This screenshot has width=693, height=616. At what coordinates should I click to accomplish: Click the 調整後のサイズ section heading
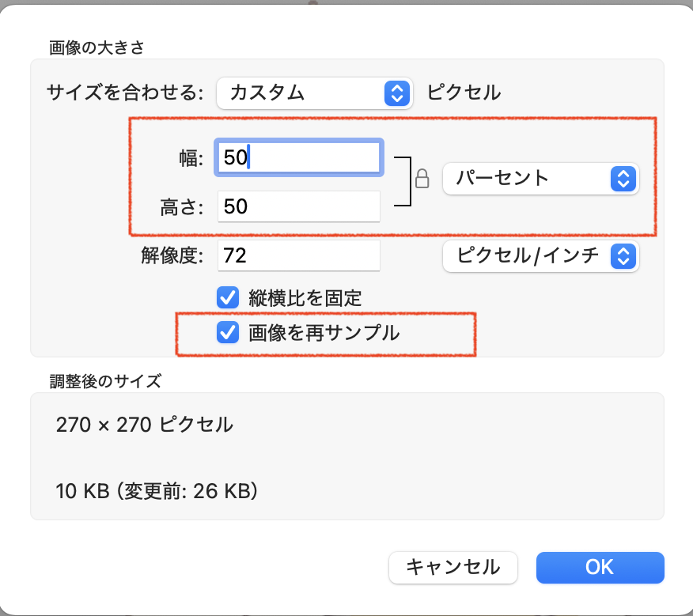(104, 381)
